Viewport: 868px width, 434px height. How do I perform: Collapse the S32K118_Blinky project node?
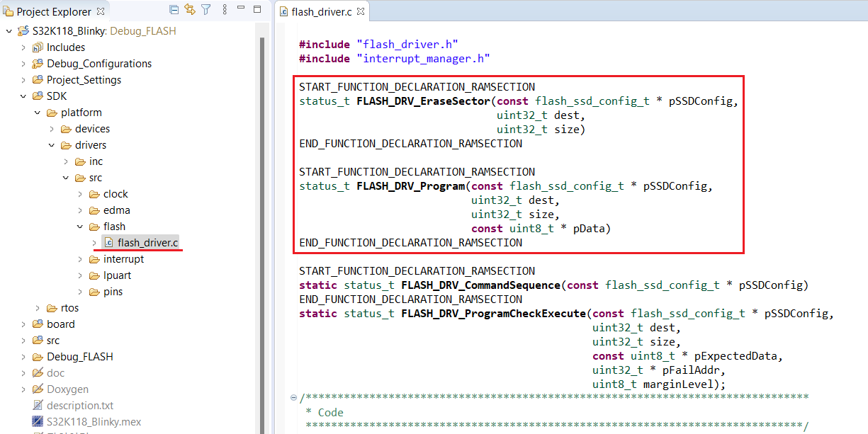pos(9,31)
